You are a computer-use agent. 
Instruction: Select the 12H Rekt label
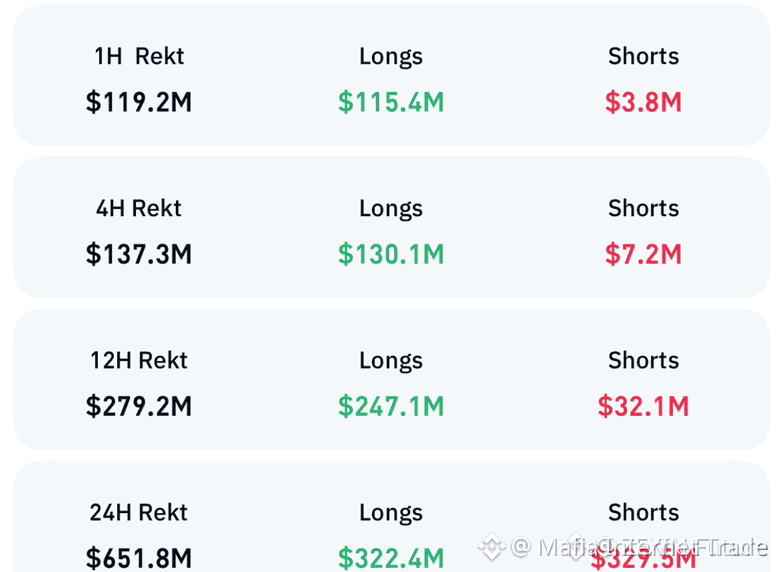tap(139, 360)
